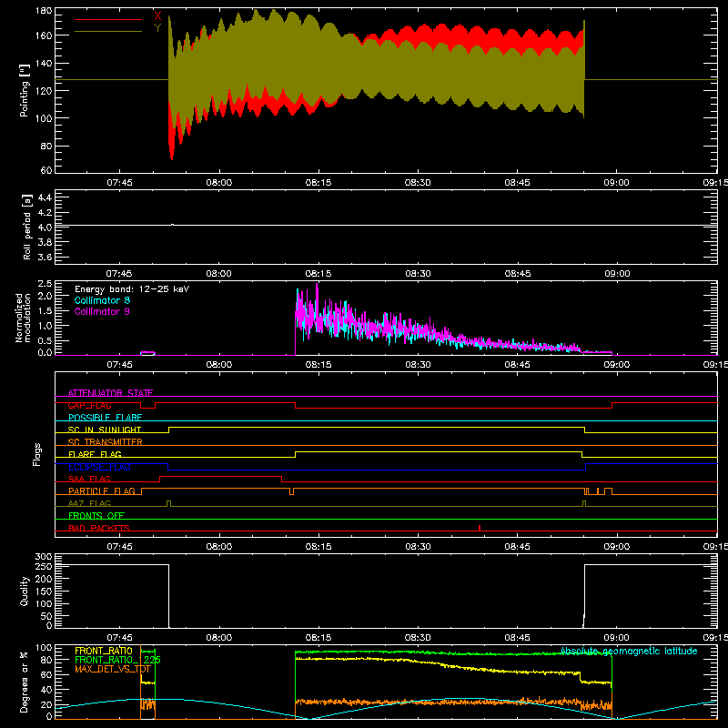728x728 pixels.
Task: Click the 180 tick on Pointing axis
Action: click(x=43, y=11)
